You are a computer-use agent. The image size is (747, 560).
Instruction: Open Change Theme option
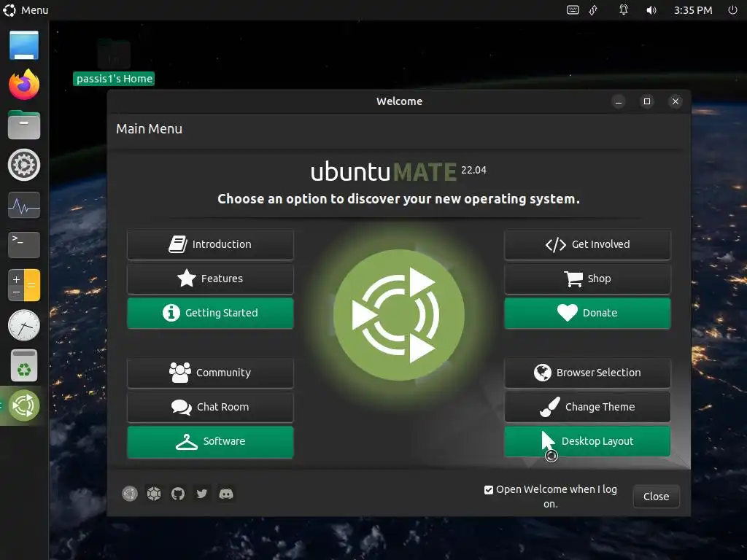pos(587,407)
